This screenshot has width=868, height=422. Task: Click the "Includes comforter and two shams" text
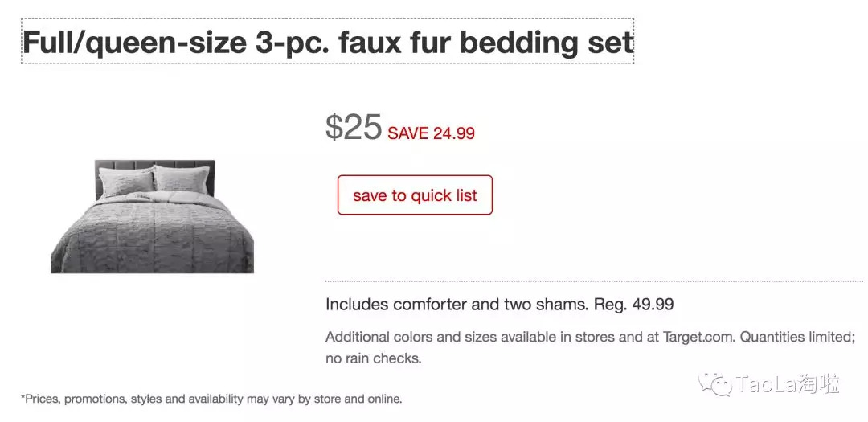pos(457,305)
